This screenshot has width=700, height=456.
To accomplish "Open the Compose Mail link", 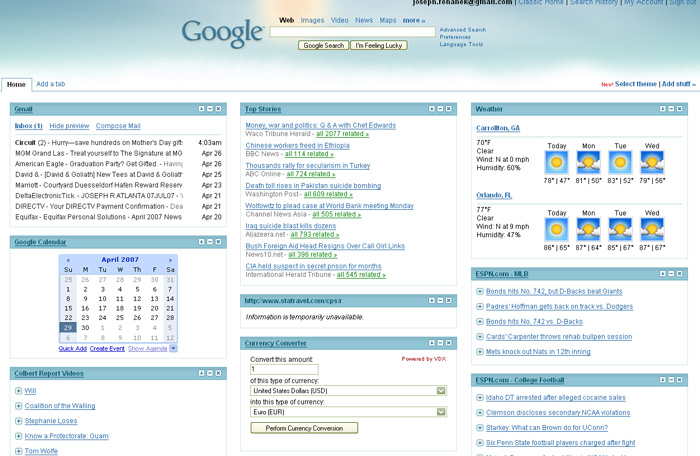I will 118,126.
